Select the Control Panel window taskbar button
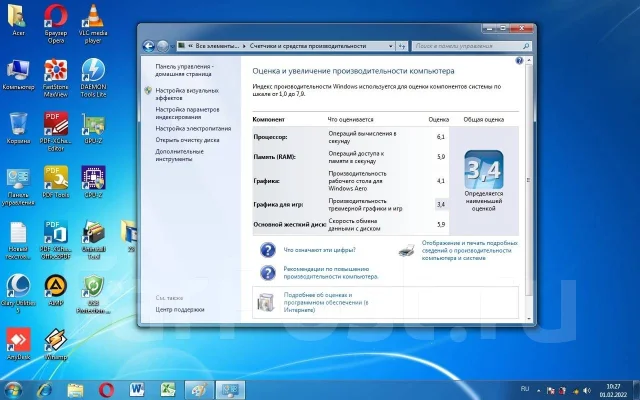This screenshot has width=640, height=400. [230, 390]
